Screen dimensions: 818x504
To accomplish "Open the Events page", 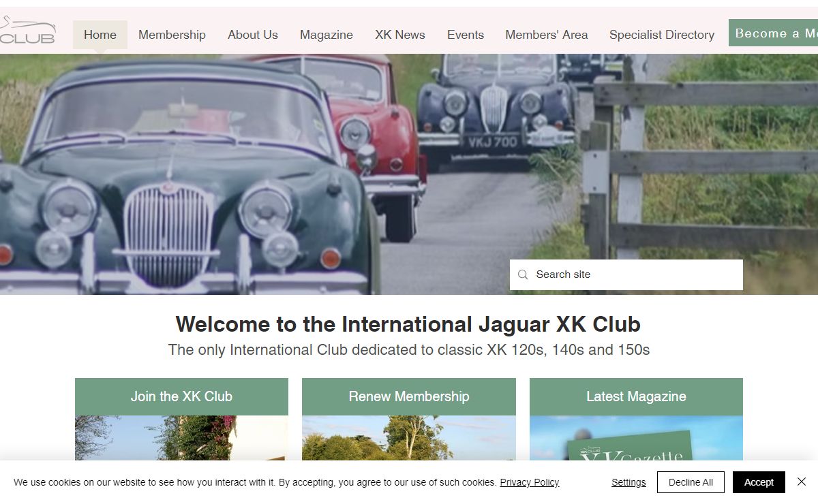I will (x=466, y=35).
